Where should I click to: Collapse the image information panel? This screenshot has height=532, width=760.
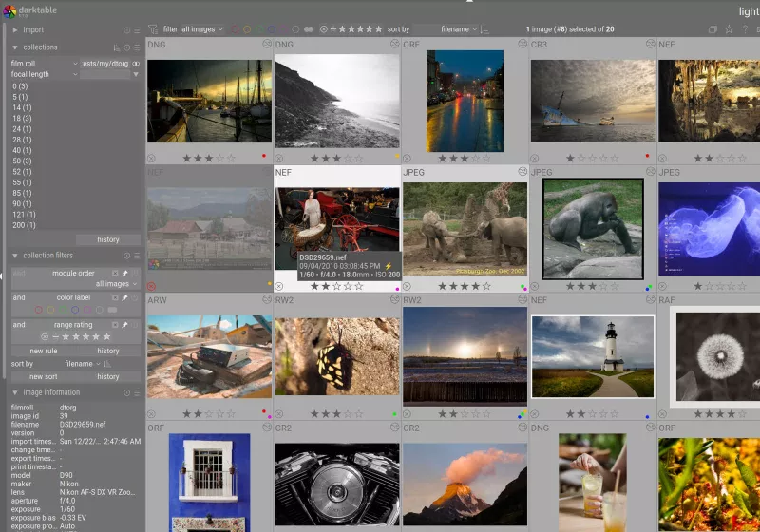pos(15,392)
